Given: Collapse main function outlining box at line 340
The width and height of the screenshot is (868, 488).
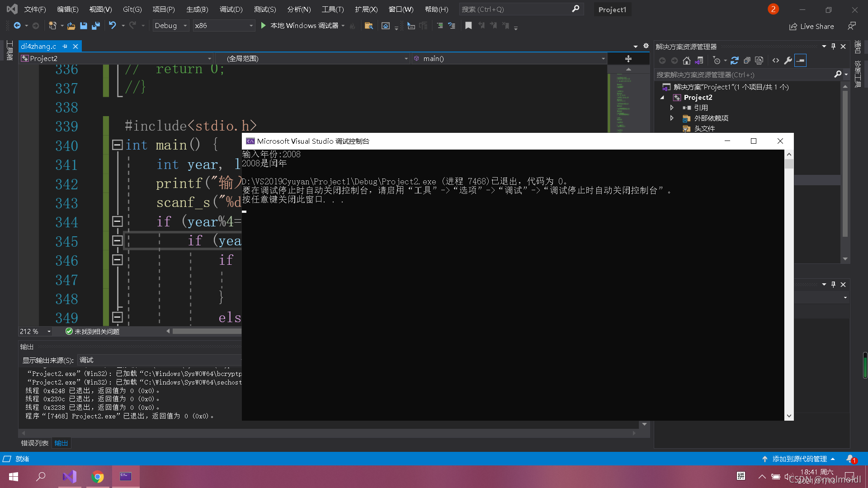Looking at the screenshot, I should pos(117,145).
